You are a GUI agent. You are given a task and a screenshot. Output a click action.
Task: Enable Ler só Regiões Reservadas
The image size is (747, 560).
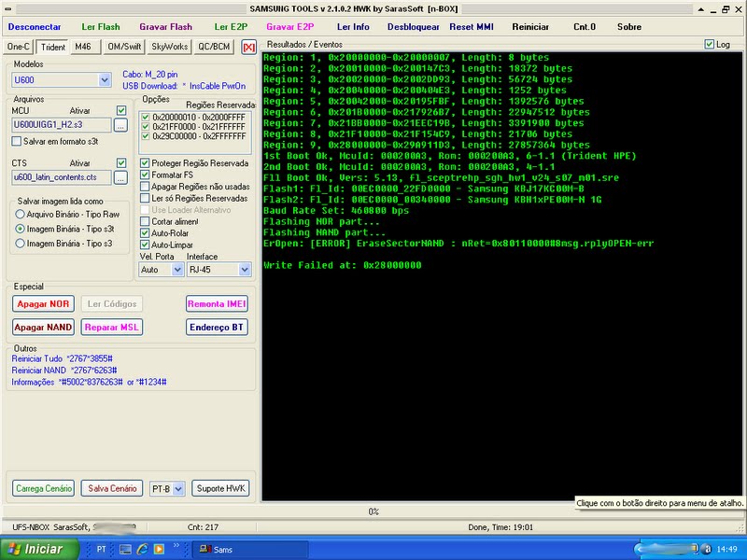(x=145, y=198)
